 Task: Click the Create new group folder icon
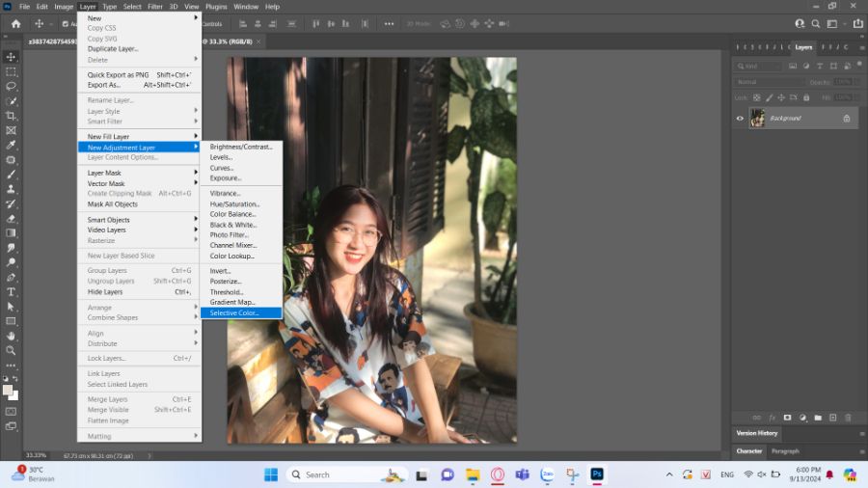point(818,418)
